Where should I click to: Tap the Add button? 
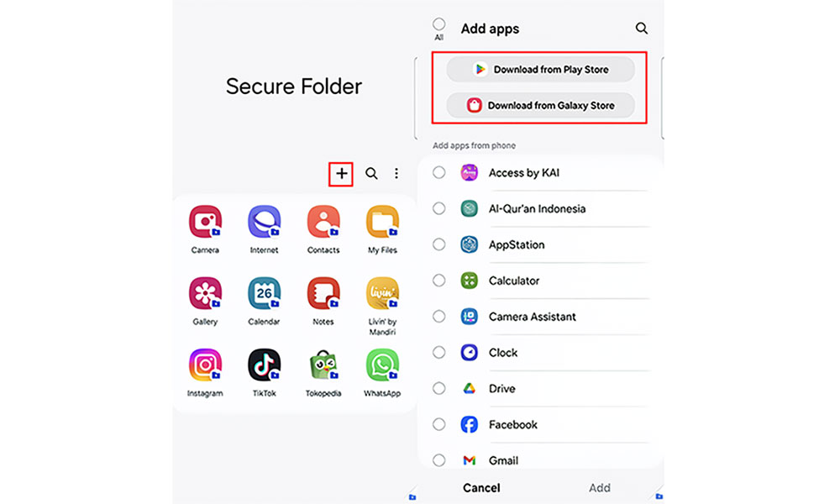(600, 488)
